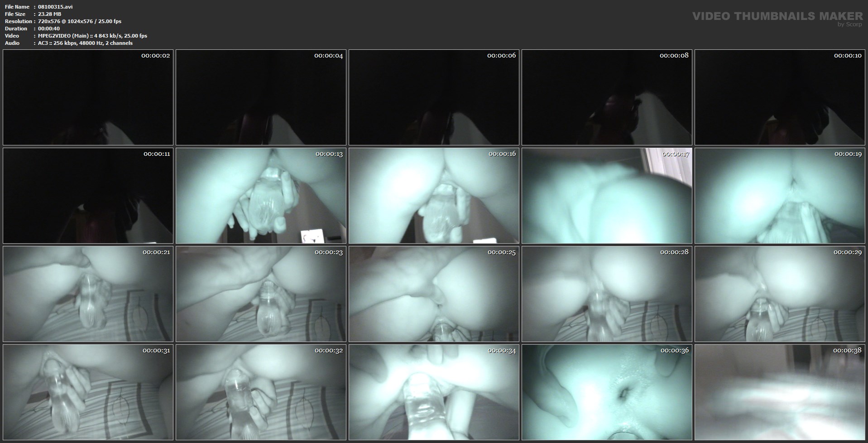
Task: Click the 00:00:10 thumbnail
Action: [780, 97]
